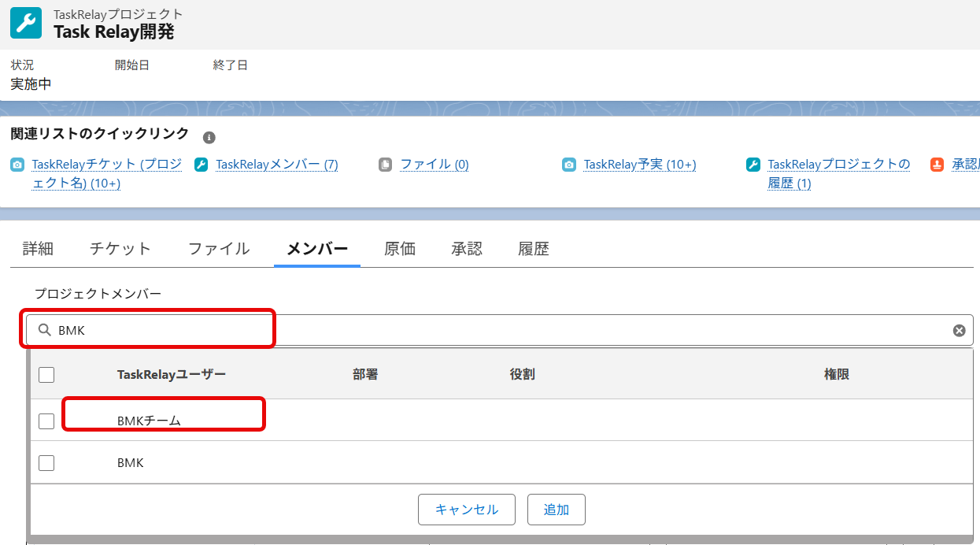Select the メンバー tab

(317, 249)
